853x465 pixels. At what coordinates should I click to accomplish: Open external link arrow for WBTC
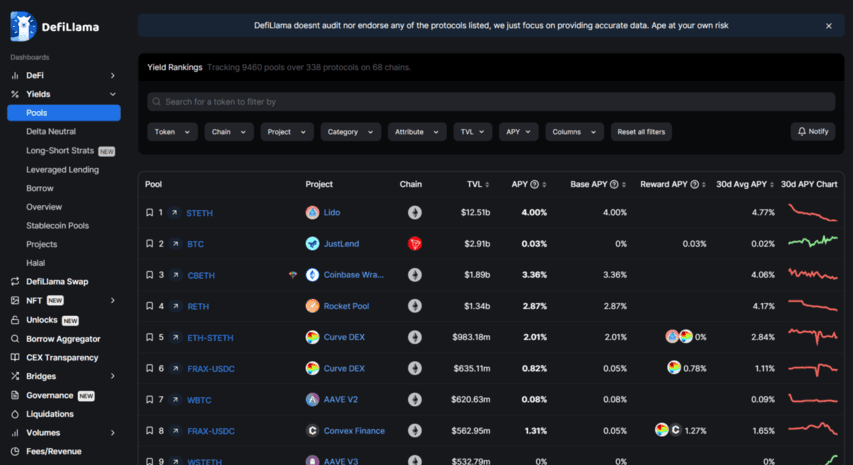(175, 400)
